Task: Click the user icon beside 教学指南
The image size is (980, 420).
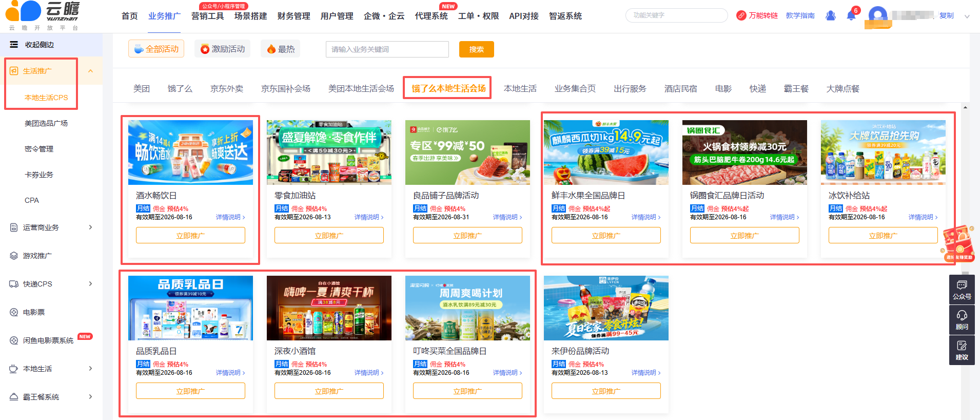Action: pos(831,15)
